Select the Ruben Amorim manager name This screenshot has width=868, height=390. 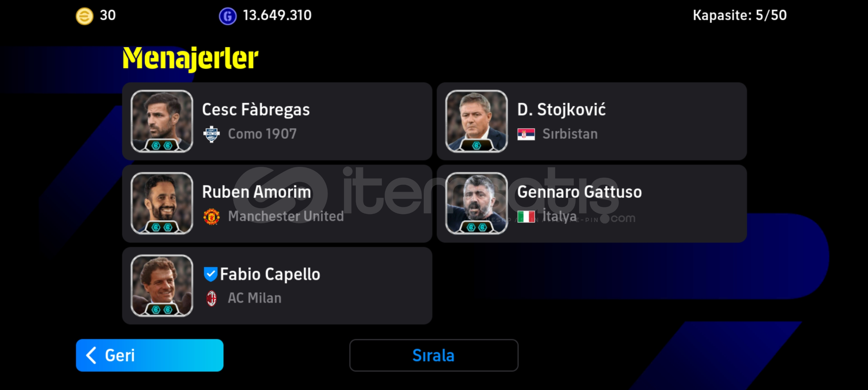256,192
